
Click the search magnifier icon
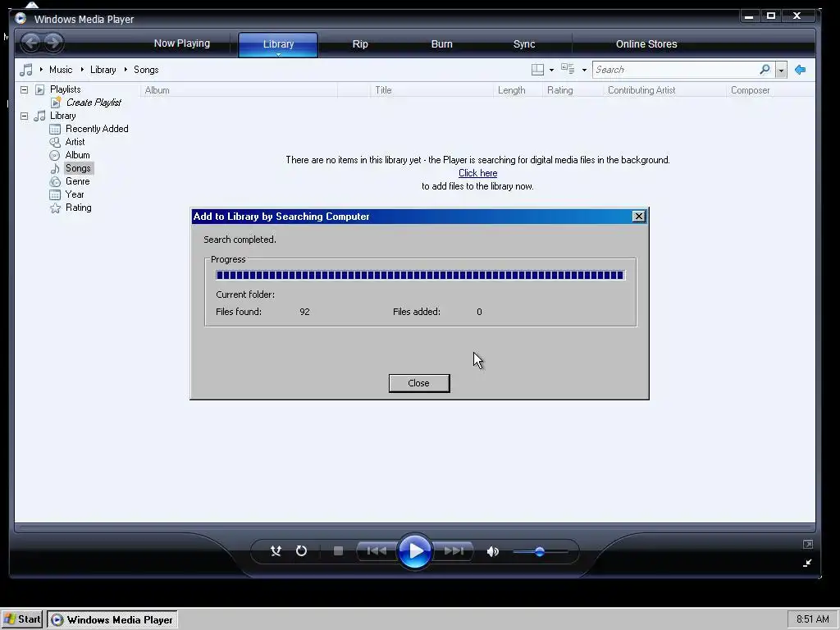click(x=765, y=70)
